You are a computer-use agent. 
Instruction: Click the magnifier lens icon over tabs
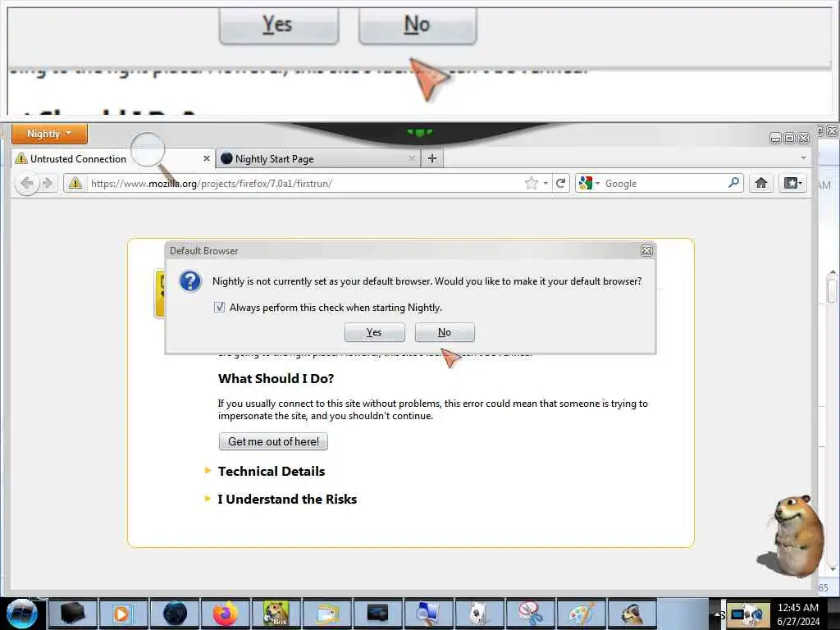tap(148, 149)
